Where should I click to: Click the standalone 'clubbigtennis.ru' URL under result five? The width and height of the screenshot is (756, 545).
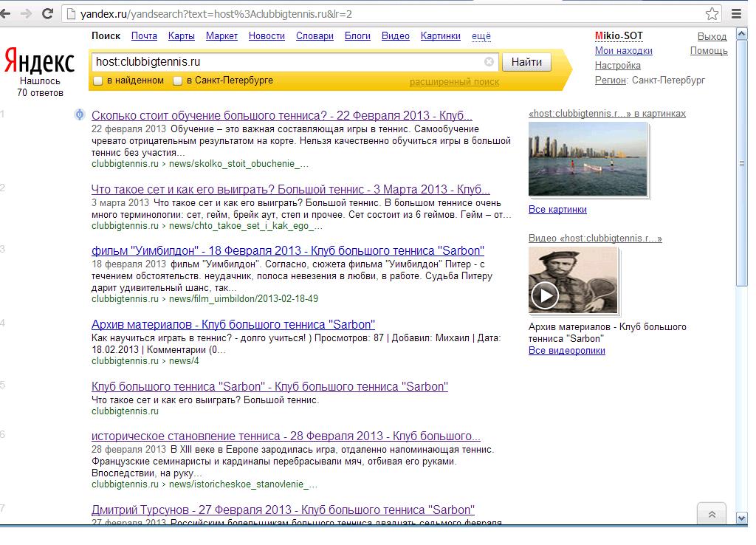(125, 411)
